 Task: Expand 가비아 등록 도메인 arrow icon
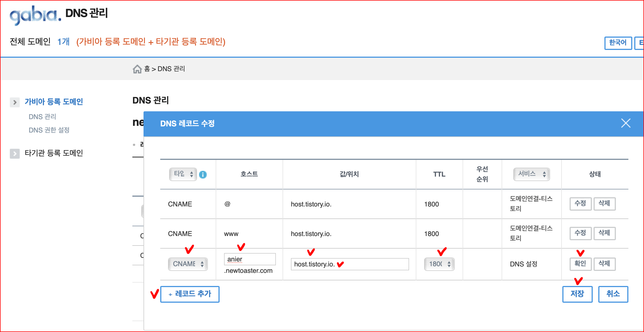pos(15,102)
